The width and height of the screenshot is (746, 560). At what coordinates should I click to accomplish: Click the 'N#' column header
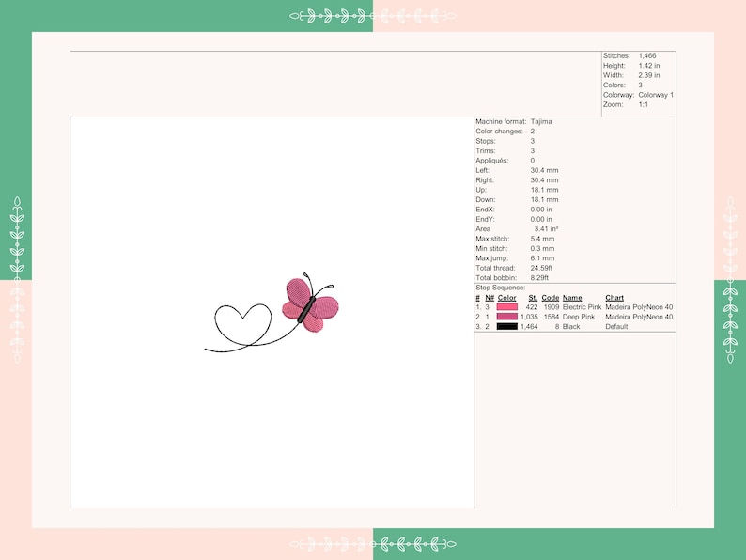490,297
